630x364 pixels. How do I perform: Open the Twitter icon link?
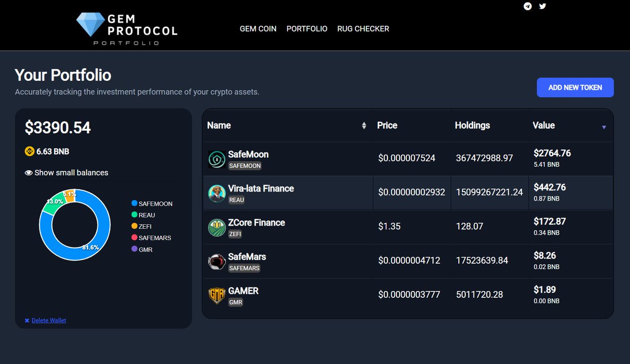[543, 6]
